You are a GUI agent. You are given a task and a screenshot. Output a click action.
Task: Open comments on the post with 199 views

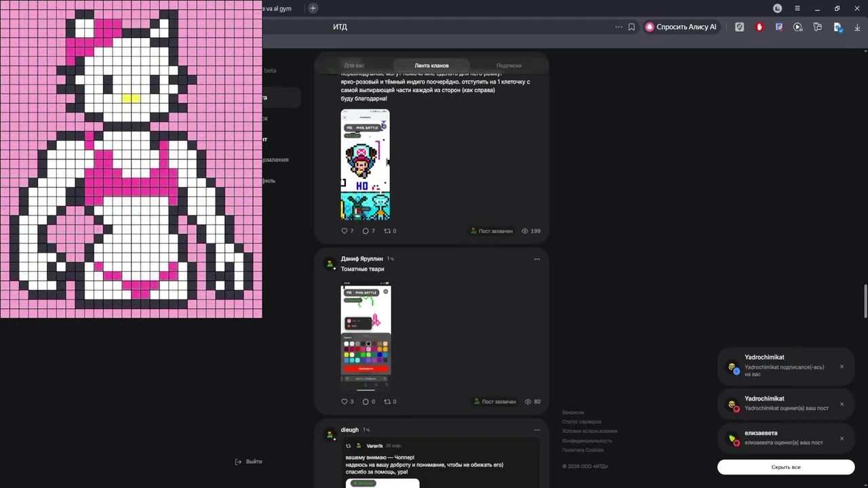point(368,231)
